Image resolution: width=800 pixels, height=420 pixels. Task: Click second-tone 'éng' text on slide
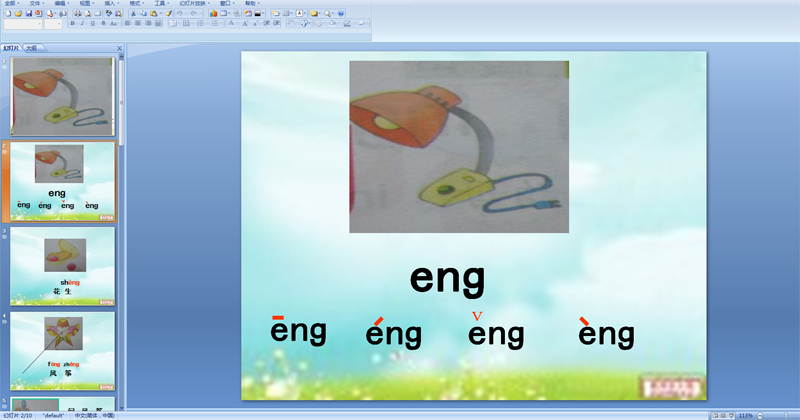393,333
